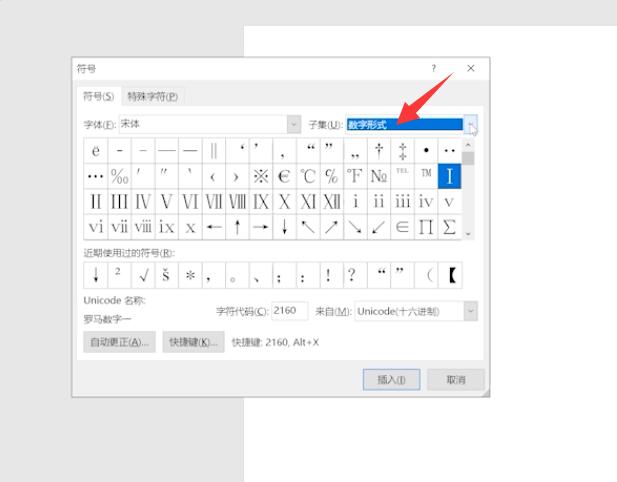Click the dialog help question mark
Image resolution: width=617 pixels, height=482 pixels.
tap(433, 68)
